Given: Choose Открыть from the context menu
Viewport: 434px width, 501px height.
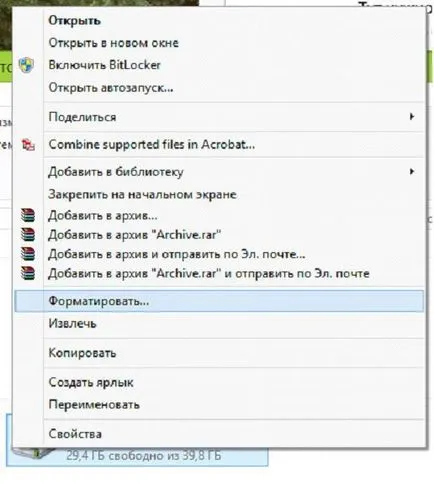Looking at the screenshot, I should click(x=219, y=21).
